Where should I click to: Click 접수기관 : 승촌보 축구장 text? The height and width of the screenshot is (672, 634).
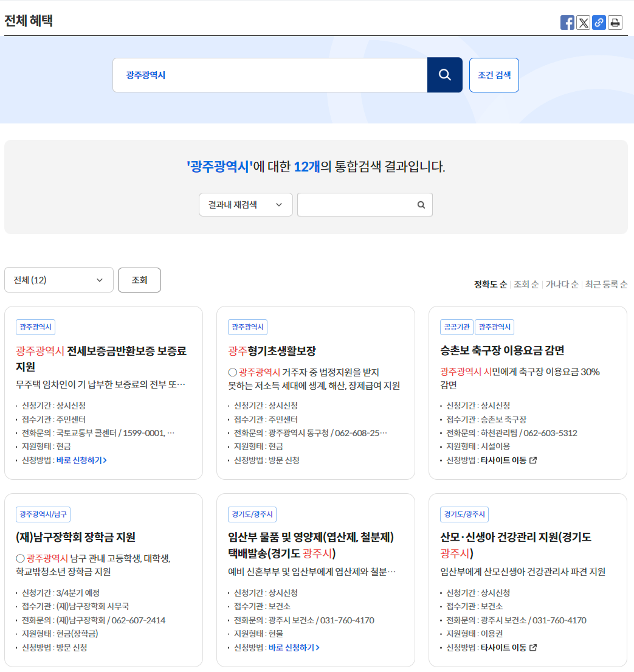pos(486,419)
